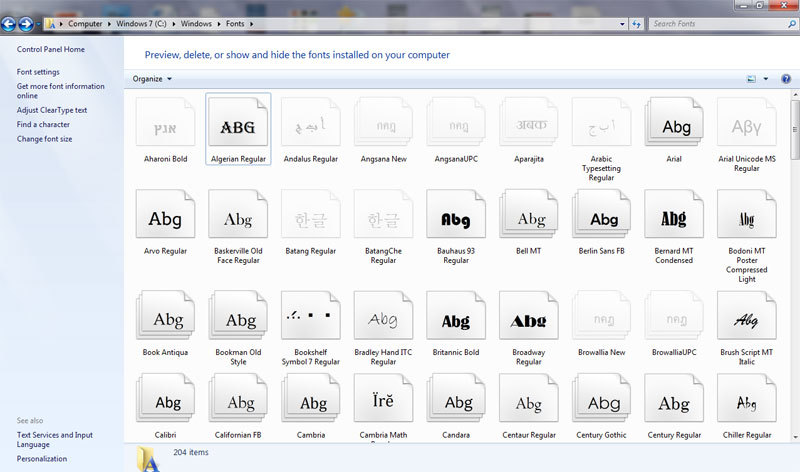Open the Organize dropdown menu

pyautogui.click(x=152, y=79)
